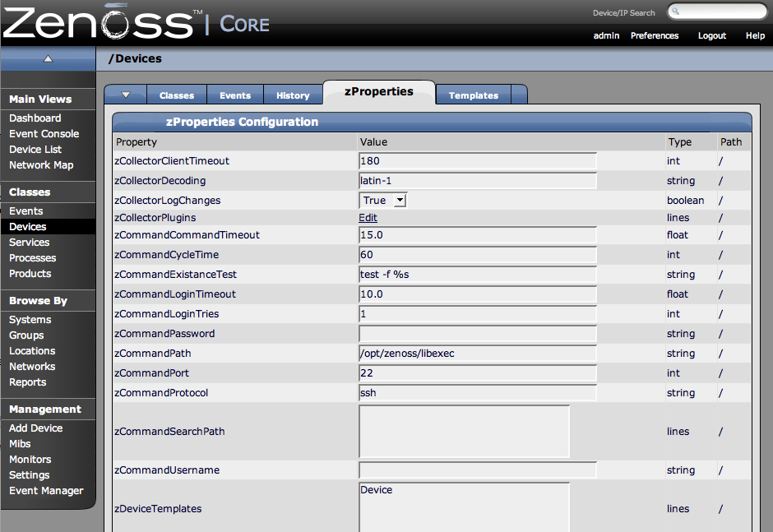Select the zProperties tab
This screenshot has height=532, width=773.
[x=378, y=92]
